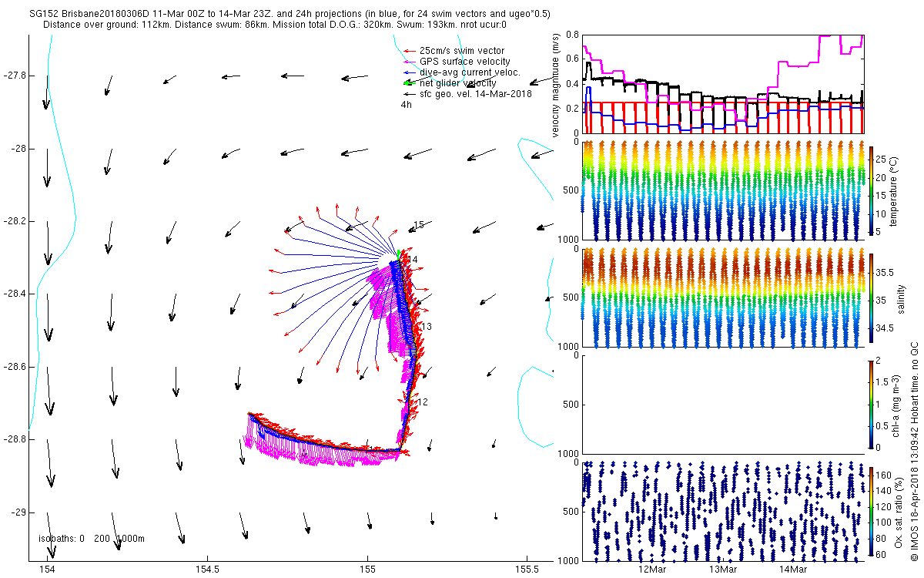This screenshot has height=578, width=924.
Task: Click the red arrow beside '25cm/s swim vector'
Action: tap(408, 51)
